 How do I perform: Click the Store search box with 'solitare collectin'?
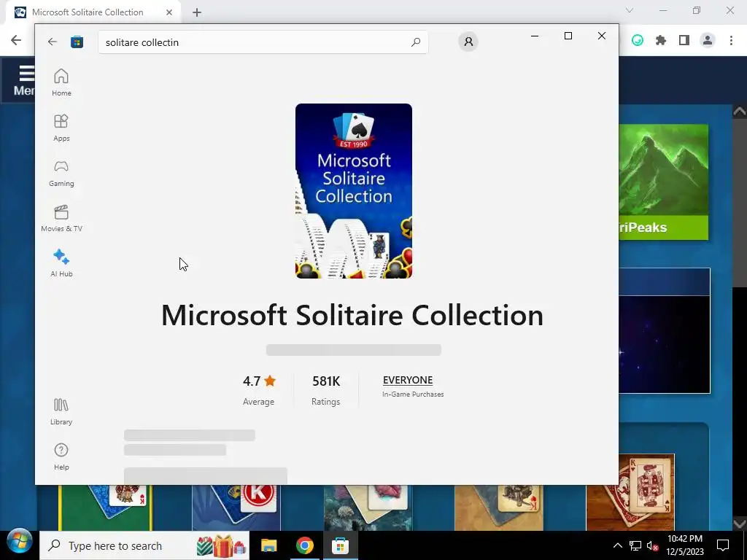263,42
